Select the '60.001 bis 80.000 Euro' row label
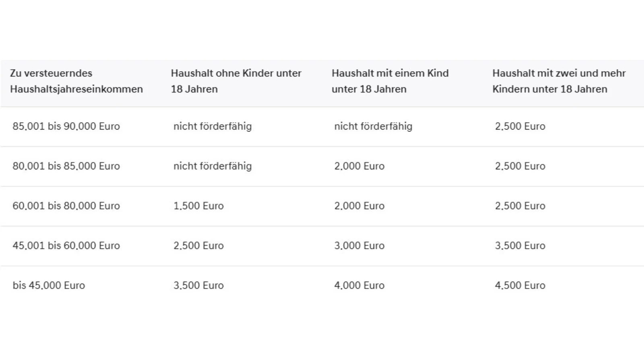Viewport: 644px width, 362px height. (x=66, y=206)
